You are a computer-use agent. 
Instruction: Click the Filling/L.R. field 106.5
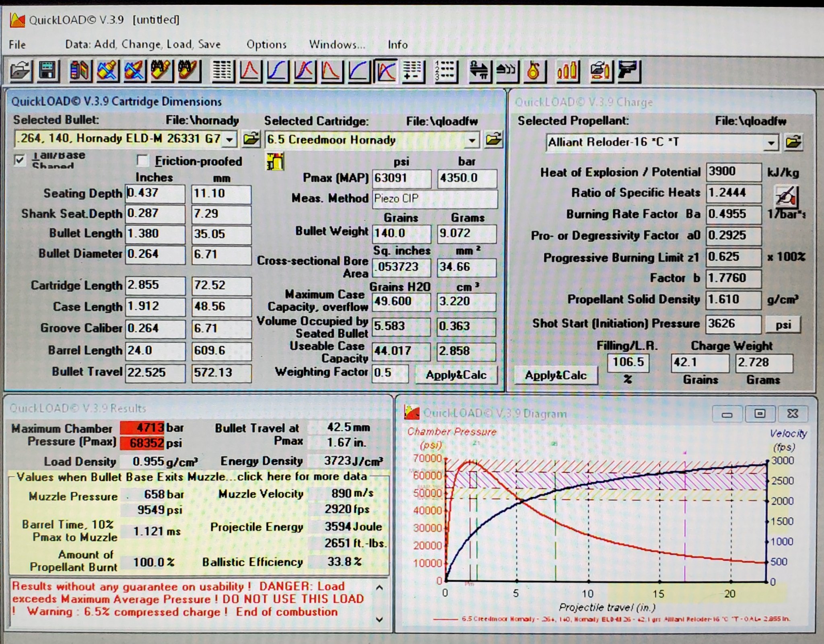coord(628,362)
